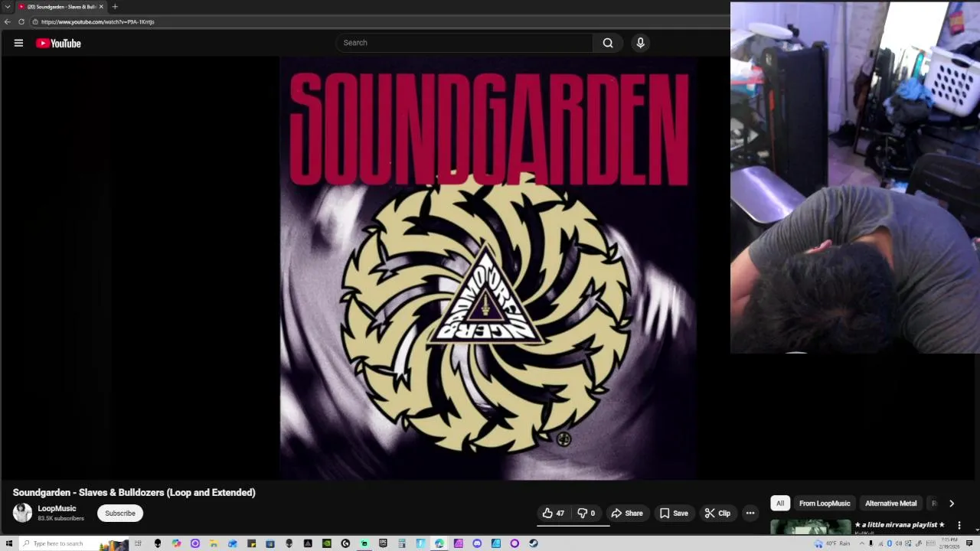
Task: Expand hidden system tray icons chevron
Action: 862,543
